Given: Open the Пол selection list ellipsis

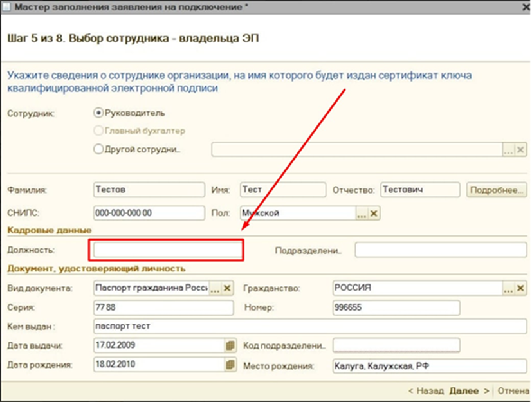Looking at the screenshot, I should coord(362,214).
